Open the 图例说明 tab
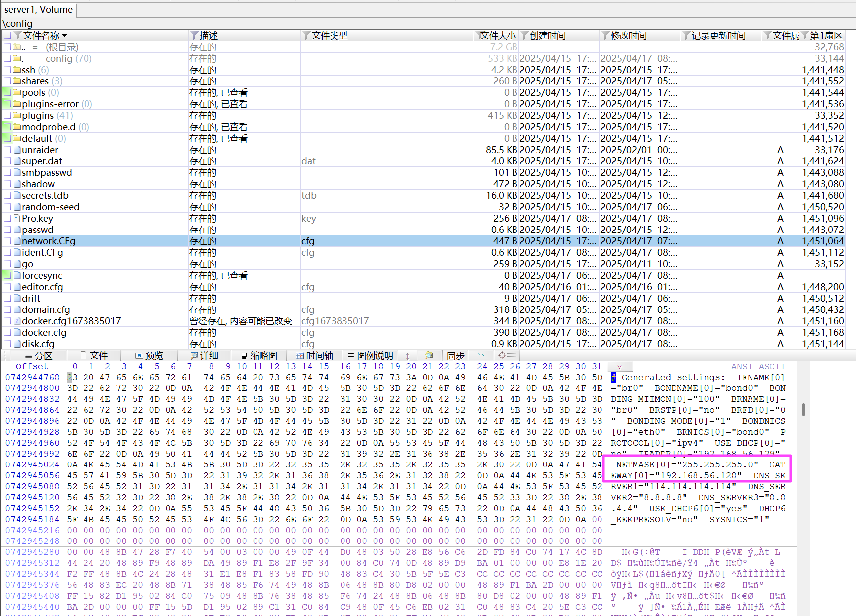The image size is (856, 616). click(370, 356)
